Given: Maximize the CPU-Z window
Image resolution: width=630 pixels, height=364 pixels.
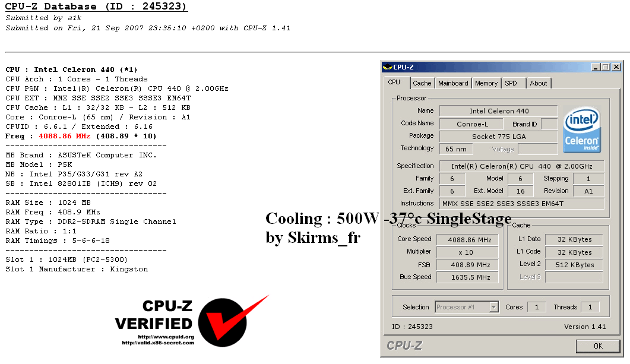Looking at the screenshot, I should (606, 67).
